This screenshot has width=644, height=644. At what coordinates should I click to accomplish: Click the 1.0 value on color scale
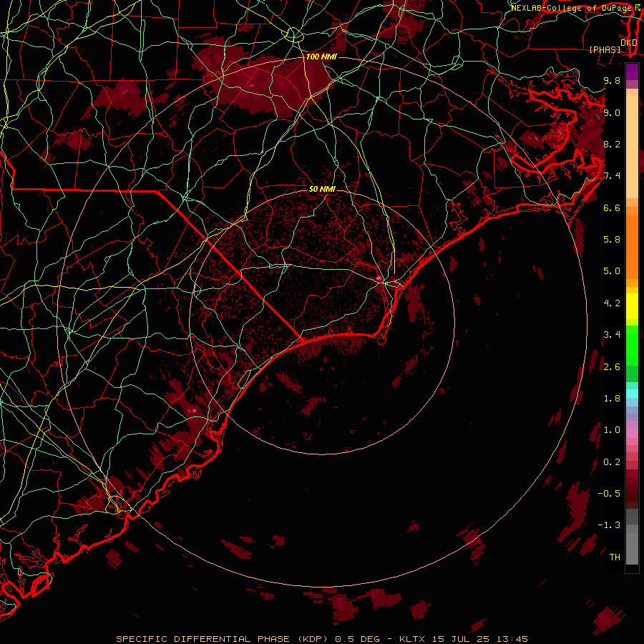click(x=612, y=430)
